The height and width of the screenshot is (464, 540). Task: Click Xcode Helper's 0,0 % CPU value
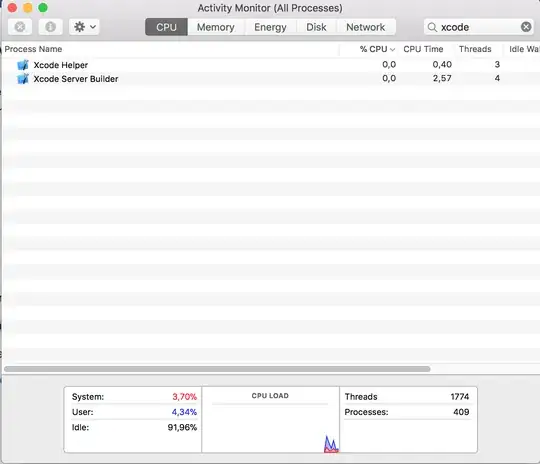coord(389,64)
